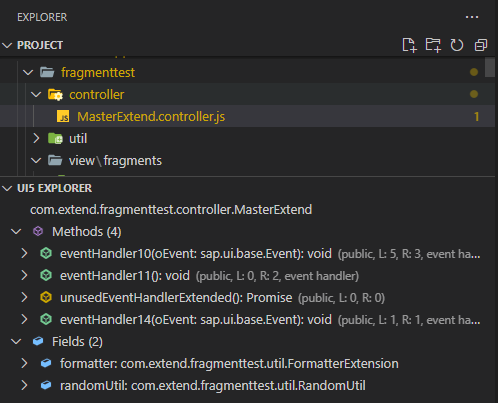Click modified dot badge on fragmenttest row

[x=474, y=72]
